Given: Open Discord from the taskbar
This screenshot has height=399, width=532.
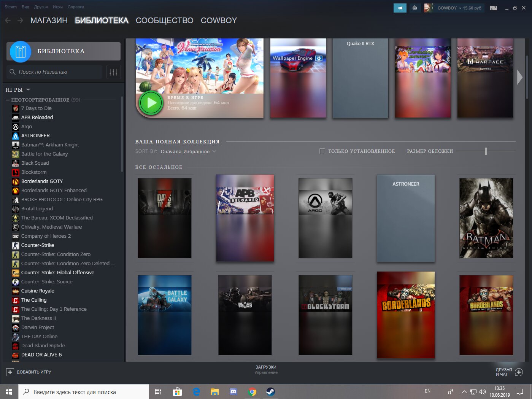Looking at the screenshot, I should (x=233, y=391).
